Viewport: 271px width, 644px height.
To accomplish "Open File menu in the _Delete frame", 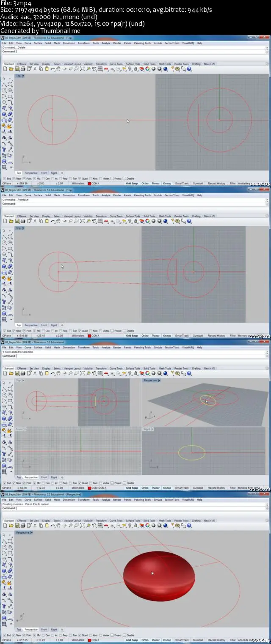I will point(4,43).
